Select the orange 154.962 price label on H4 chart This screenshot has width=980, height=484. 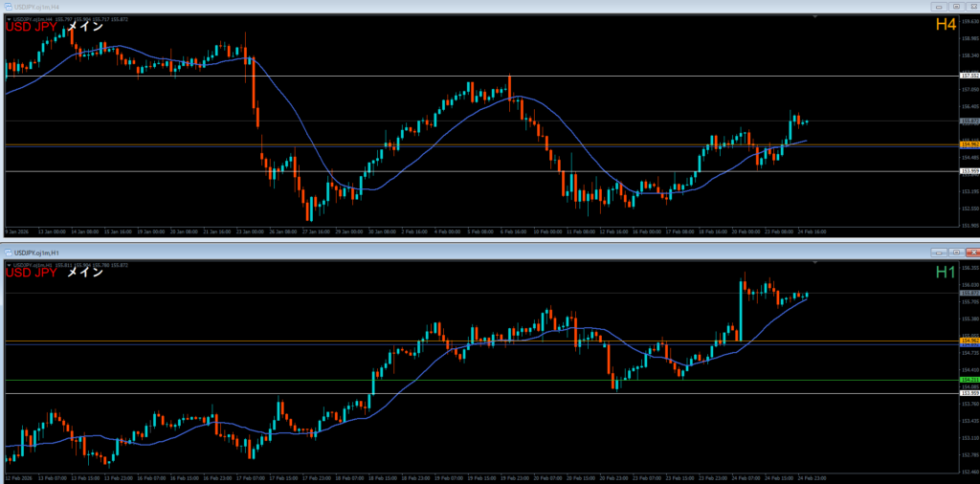pyautogui.click(x=969, y=144)
